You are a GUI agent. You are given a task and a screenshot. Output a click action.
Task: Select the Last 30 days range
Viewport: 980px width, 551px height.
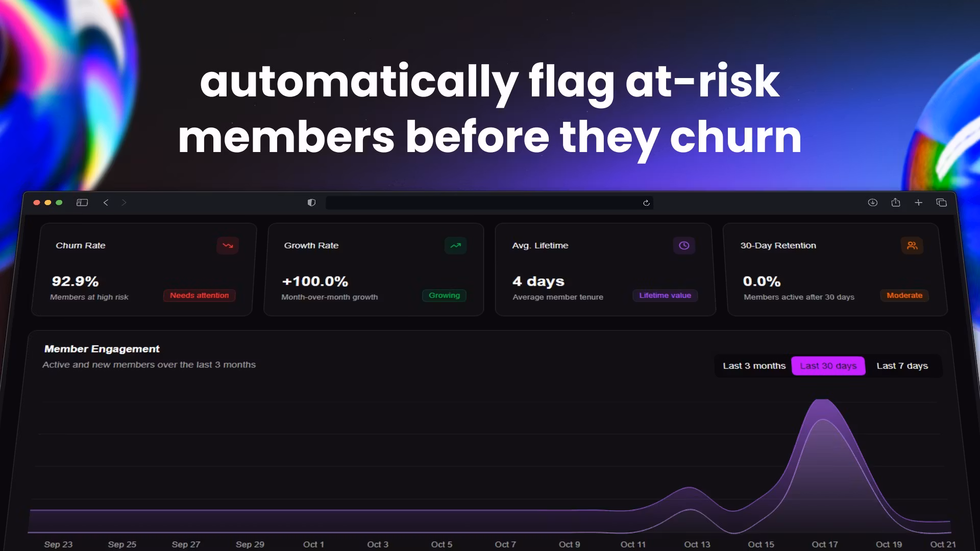(x=828, y=366)
